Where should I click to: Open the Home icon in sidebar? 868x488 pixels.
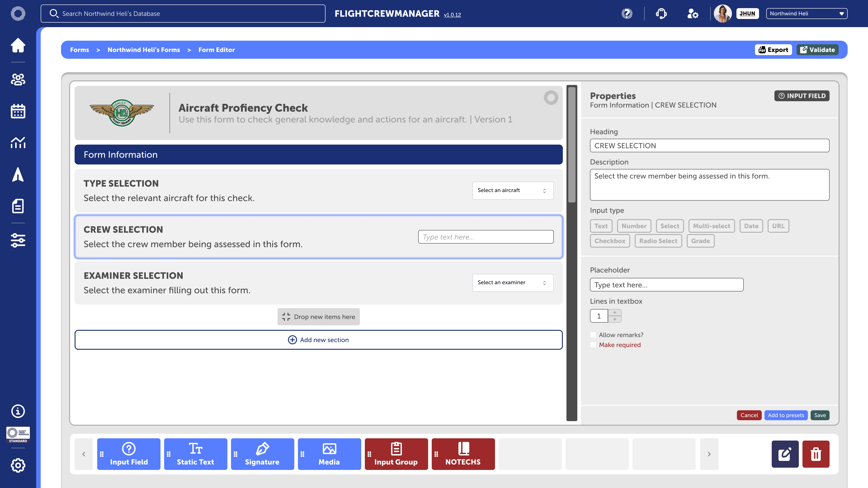click(x=18, y=45)
